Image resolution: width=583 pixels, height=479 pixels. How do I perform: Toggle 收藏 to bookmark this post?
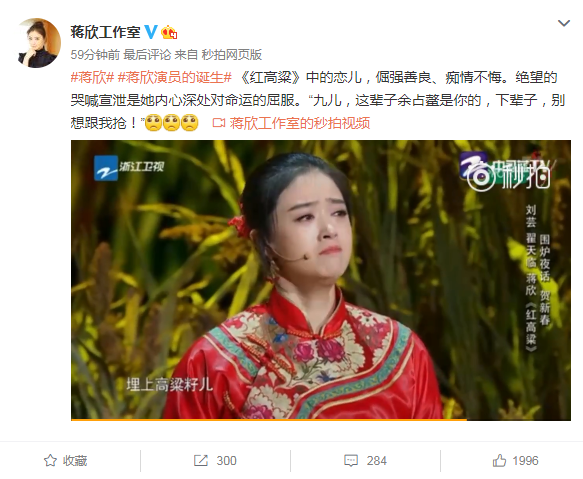click(65, 460)
